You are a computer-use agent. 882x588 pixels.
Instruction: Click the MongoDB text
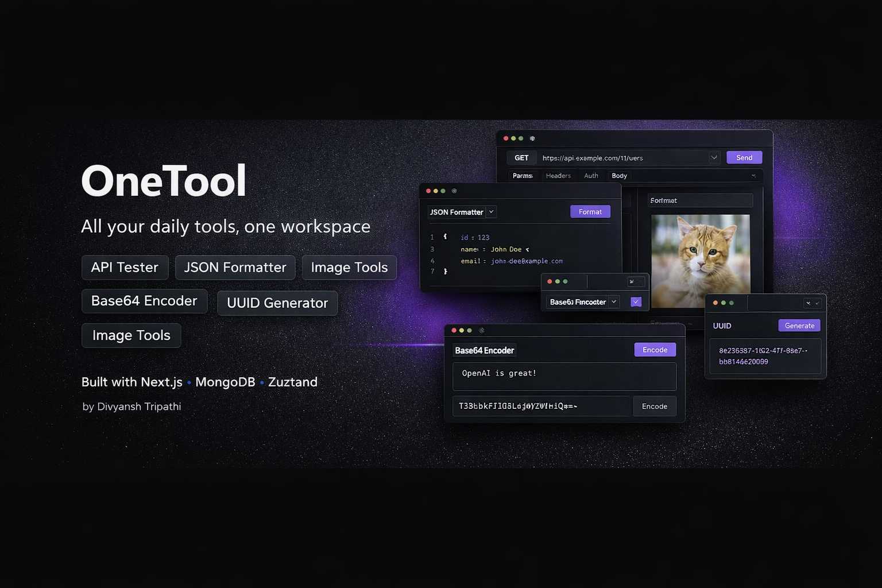click(225, 382)
